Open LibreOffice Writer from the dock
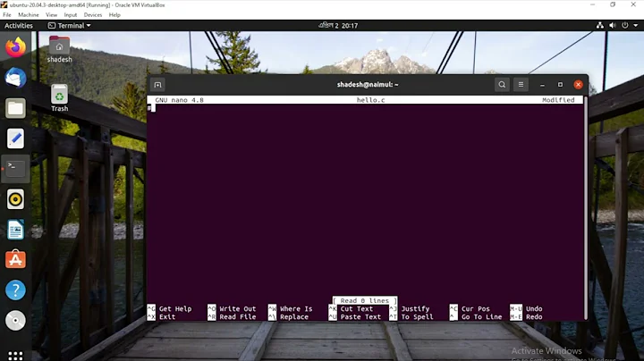Image resolution: width=644 pixels, height=361 pixels. [x=15, y=230]
